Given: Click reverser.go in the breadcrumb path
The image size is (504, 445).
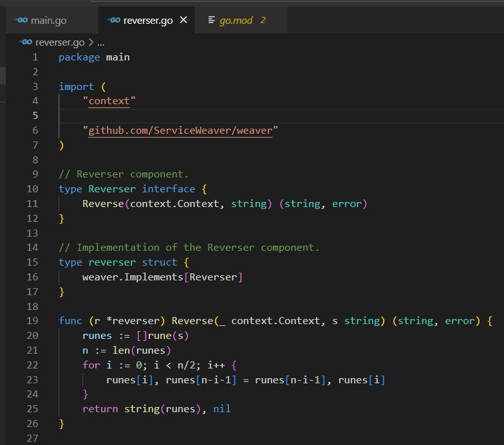Looking at the screenshot, I should 61,42.
